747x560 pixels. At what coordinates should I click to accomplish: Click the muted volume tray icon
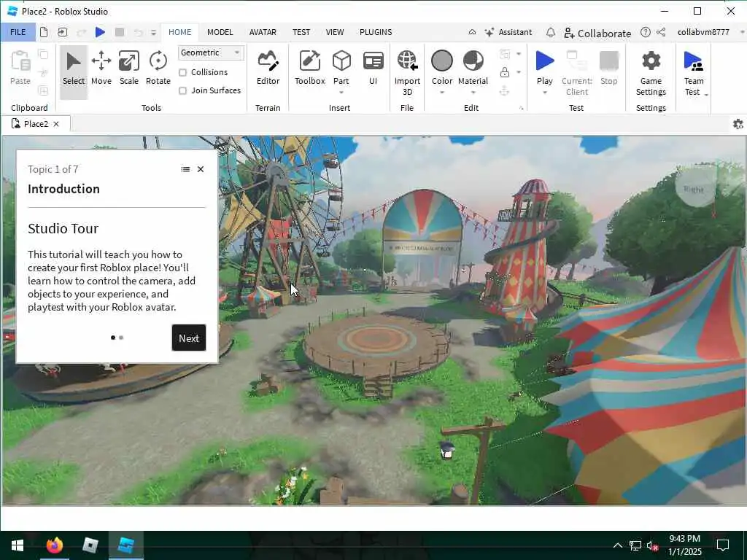pyautogui.click(x=652, y=545)
